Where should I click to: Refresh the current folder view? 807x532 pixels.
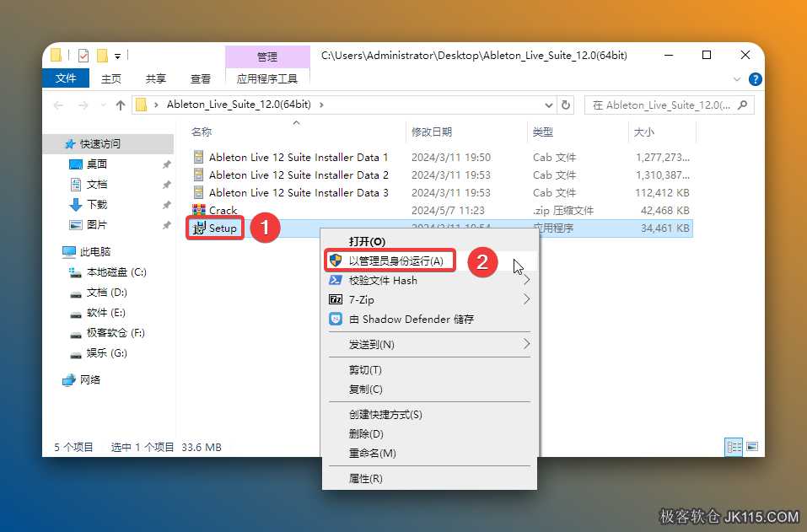coord(566,105)
